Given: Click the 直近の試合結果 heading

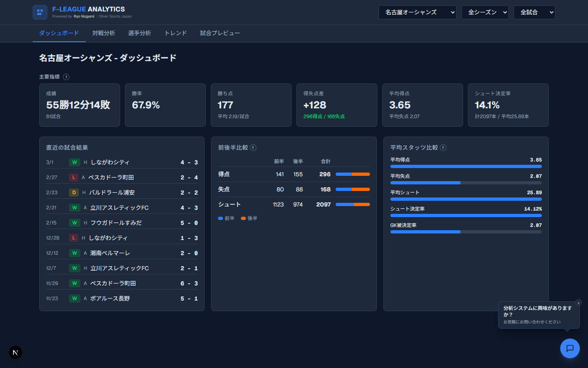Looking at the screenshot, I should [x=67, y=148].
